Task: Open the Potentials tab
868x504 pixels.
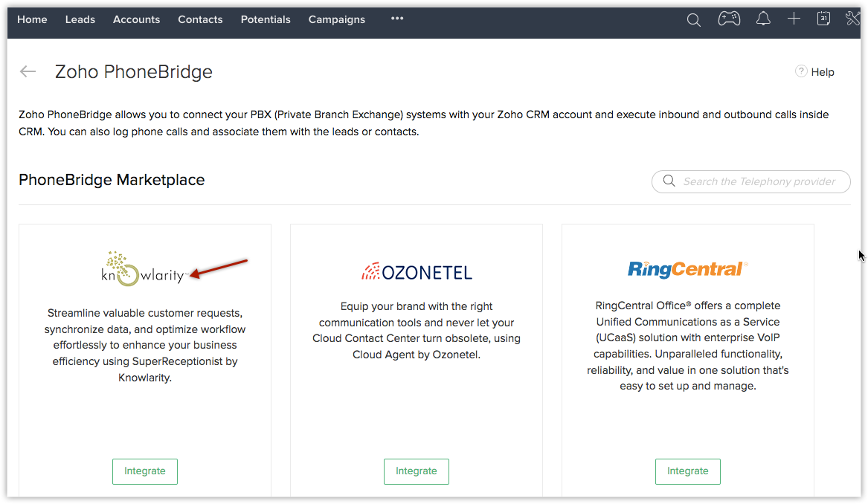Action: click(266, 19)
